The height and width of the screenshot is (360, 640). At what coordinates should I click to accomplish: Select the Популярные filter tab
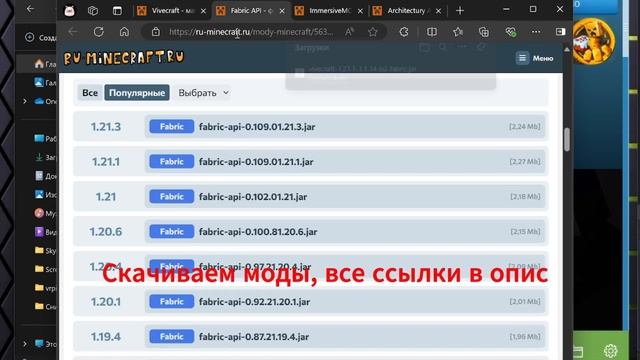(x=137, y=93)
